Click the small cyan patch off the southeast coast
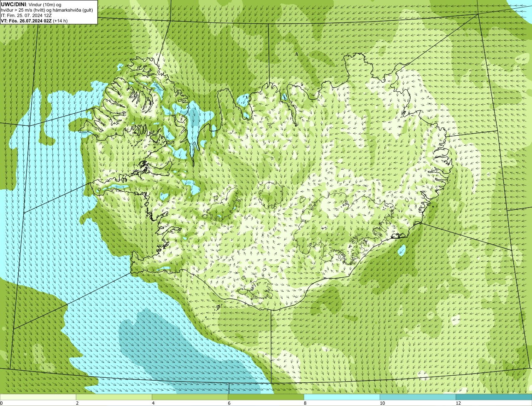Screen dimensions: 532x406 (x=402, y=250)
